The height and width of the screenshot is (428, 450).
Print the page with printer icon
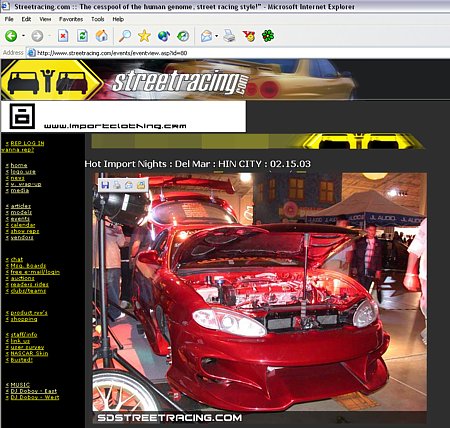[229, 36]
